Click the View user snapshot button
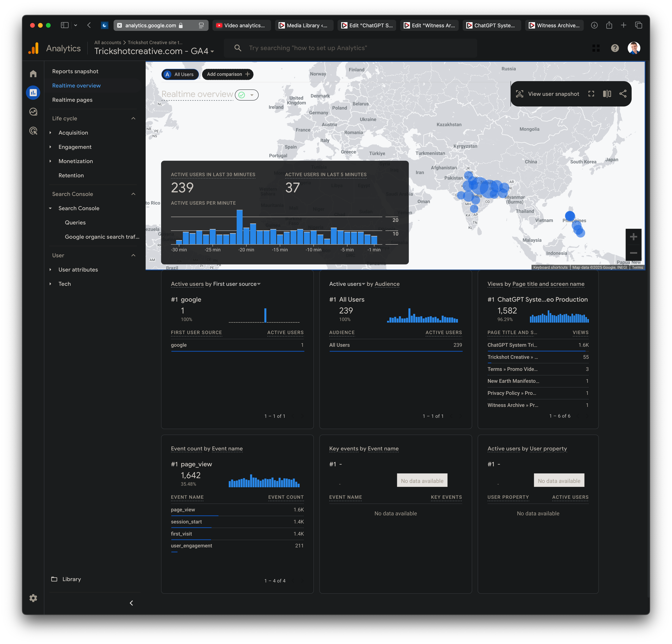This screenshot has width=672, height=644. pos(548,94)
